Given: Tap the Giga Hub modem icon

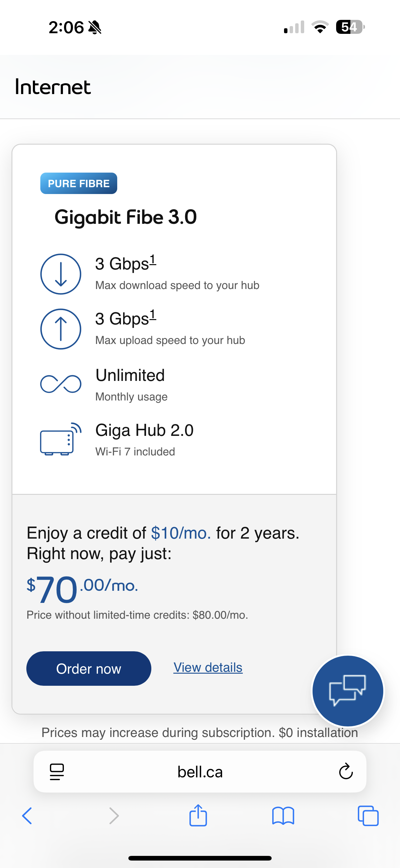Looking at the screenshot, I should pyautogui.click(x=60, y=439).
